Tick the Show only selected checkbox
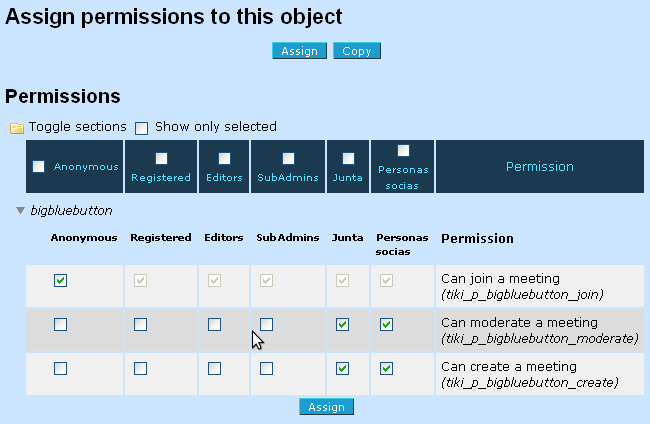Screen dimensions: 650x424 141,128
